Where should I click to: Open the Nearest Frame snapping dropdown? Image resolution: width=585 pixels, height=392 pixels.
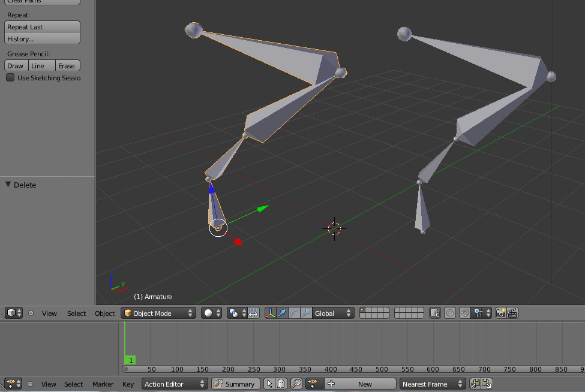coord(433,384)
